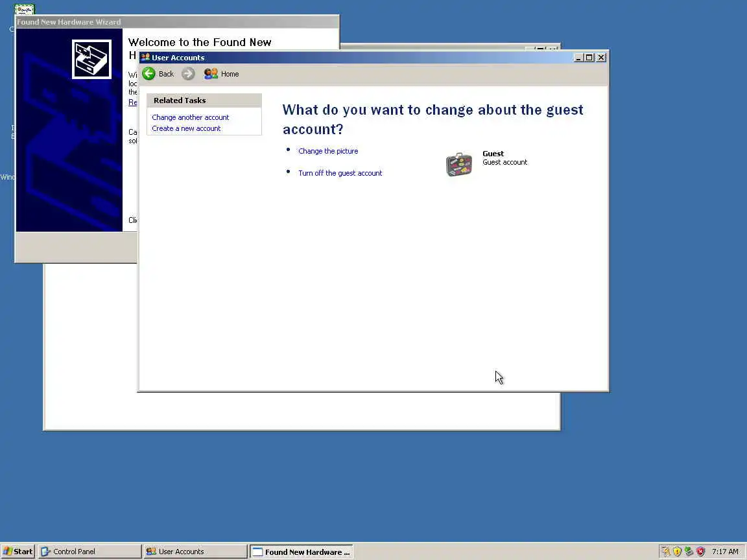This screenshot has width=747, height=560.
Task: Minimize the User Accounts window
Action: (x=578, y=58)
